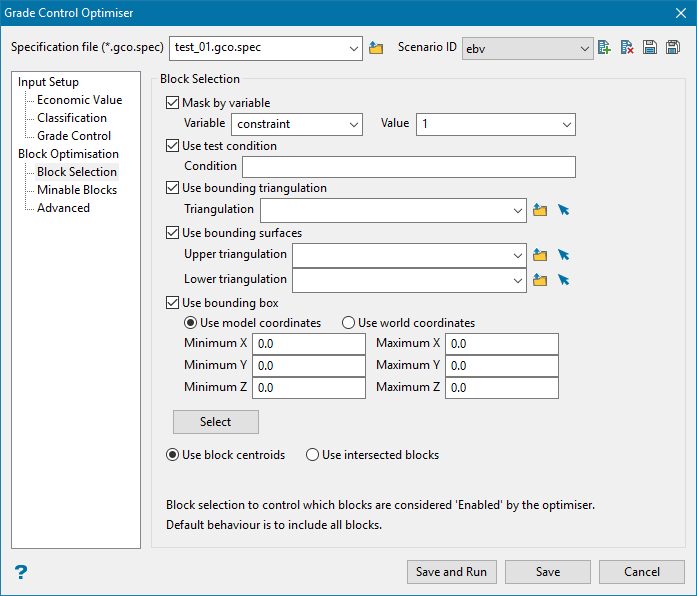Expand the Scenario ID dropdown

(x=528, y=48)
